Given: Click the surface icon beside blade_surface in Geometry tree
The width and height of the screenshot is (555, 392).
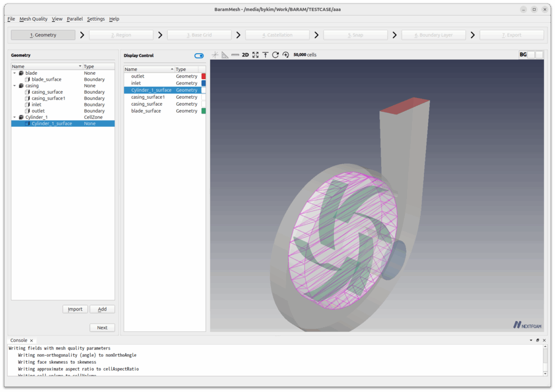Looking at the screenshot, I should pyautogui.click(x=27, y=79).
